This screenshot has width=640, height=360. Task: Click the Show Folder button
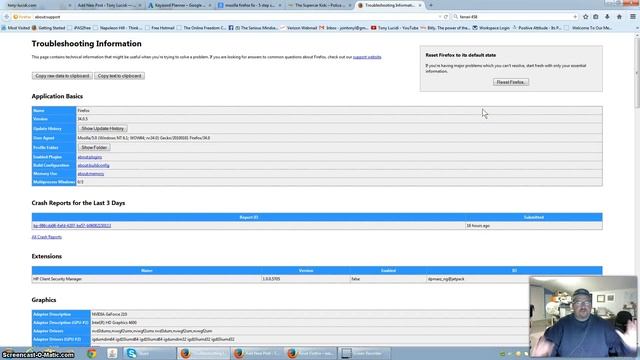[94, 147]
